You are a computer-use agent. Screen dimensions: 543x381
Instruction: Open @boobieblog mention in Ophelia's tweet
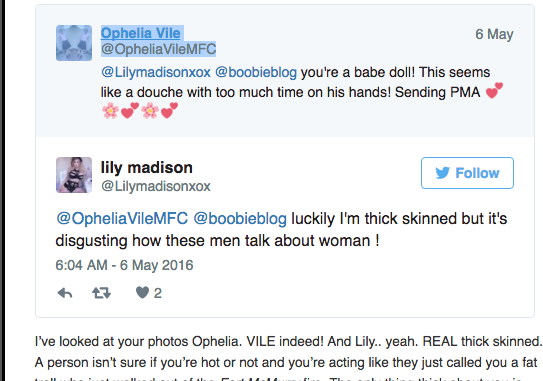coord(256,72)
